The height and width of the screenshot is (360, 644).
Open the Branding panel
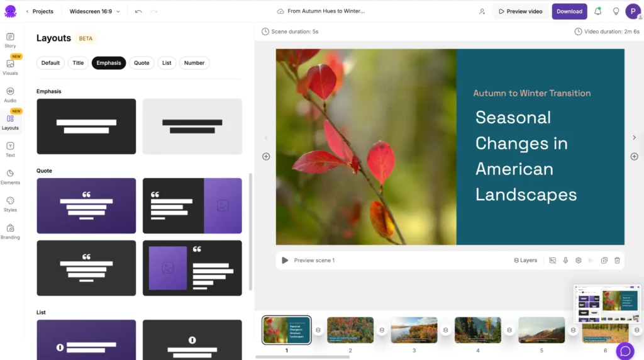pyautogui.click(x=10, y=232)
